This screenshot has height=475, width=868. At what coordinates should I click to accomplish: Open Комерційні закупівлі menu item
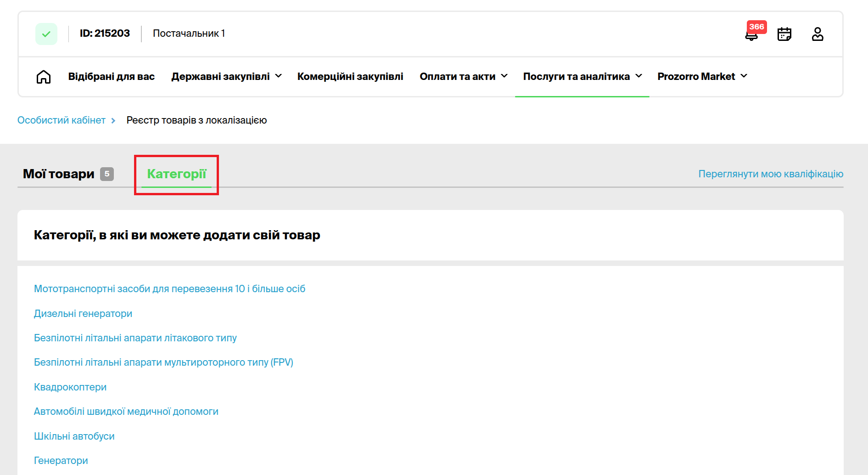350,77
